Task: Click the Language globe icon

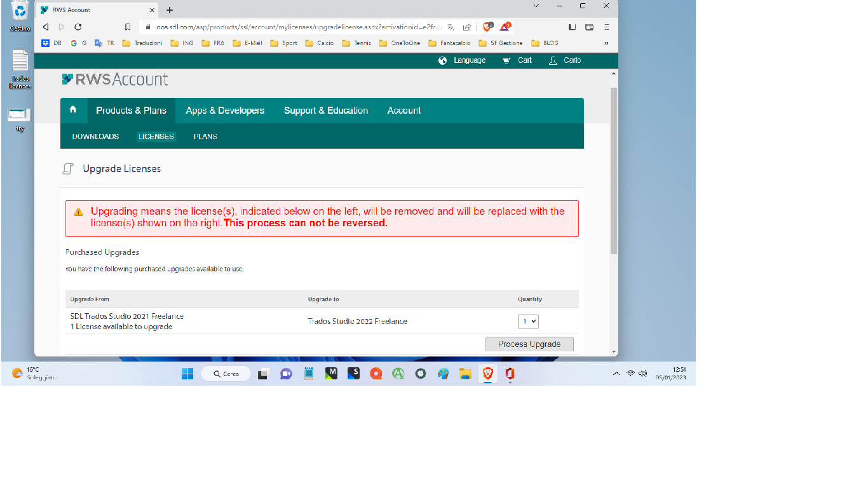Action: [x=442, y=60]
